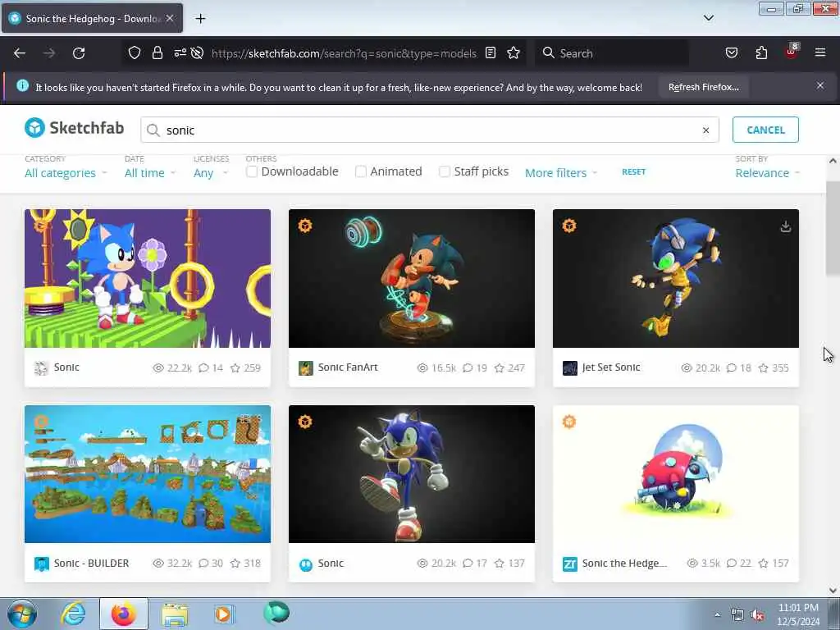Open the list all tabs chevron
840x630 pixels.
(x=708, y=18)
